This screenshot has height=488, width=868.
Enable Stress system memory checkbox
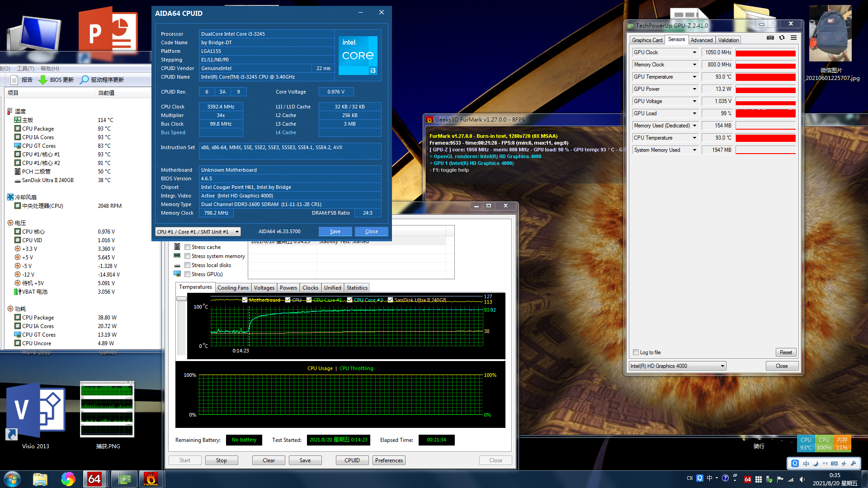click(x=187, y=256)
